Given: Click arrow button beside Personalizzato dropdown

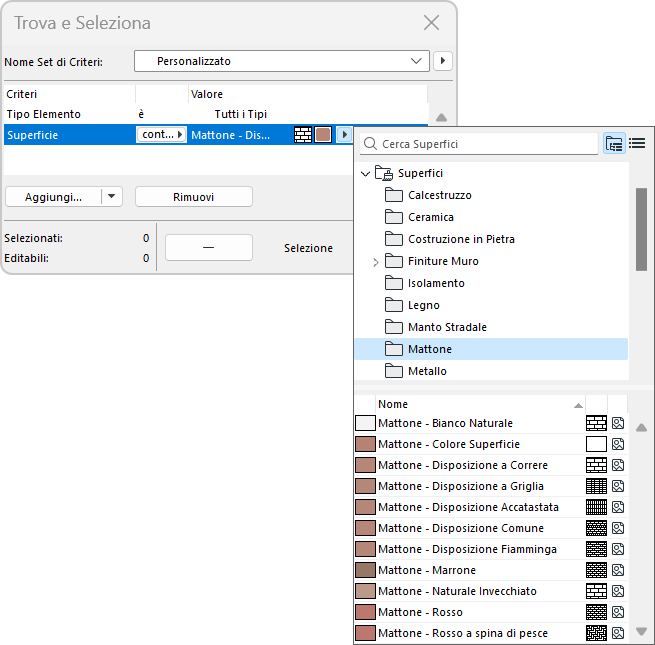Looking at the screenshot, I should pyautogui.click(x=443, y=61).
